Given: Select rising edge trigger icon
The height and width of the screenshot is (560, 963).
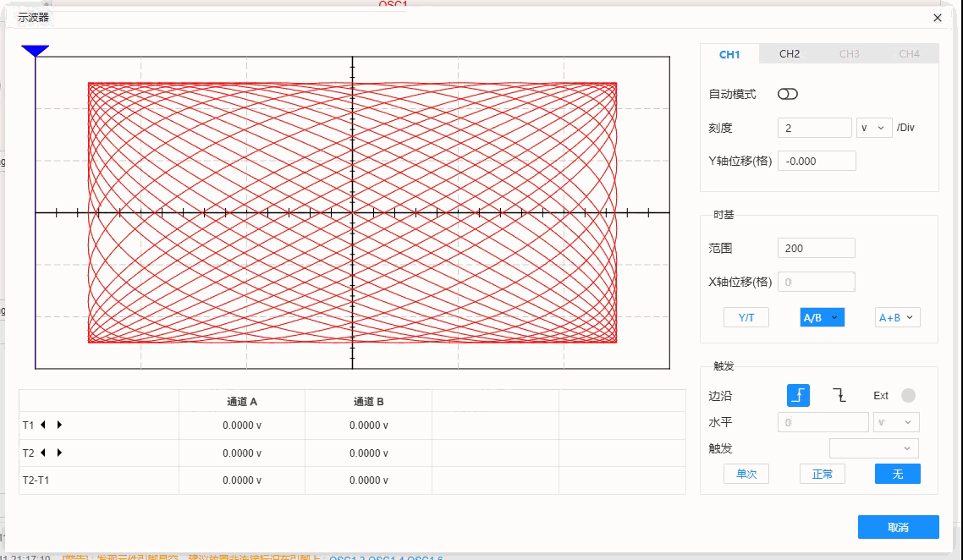Looking at the screenshot, I should click(798, 395).
